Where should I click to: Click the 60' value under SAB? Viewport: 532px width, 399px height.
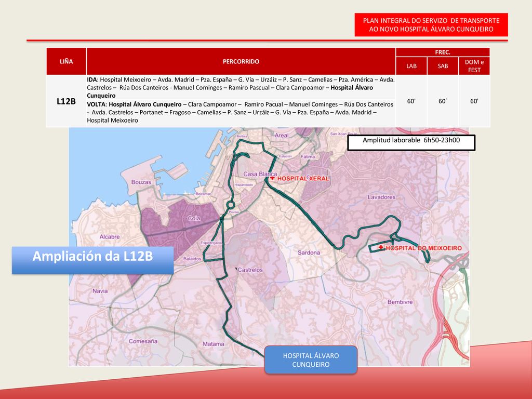443,101
